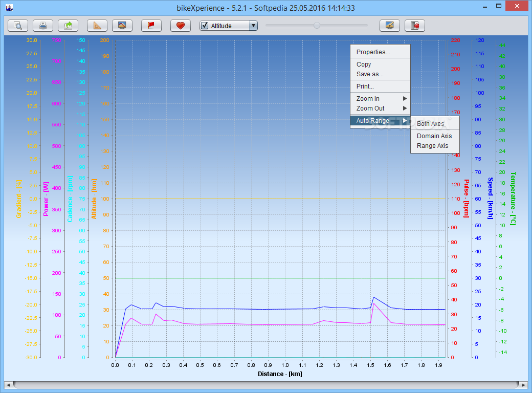The image size is (532, 393).
Task: Click the exit door arrow icon
Action: (x=415, y=26)
